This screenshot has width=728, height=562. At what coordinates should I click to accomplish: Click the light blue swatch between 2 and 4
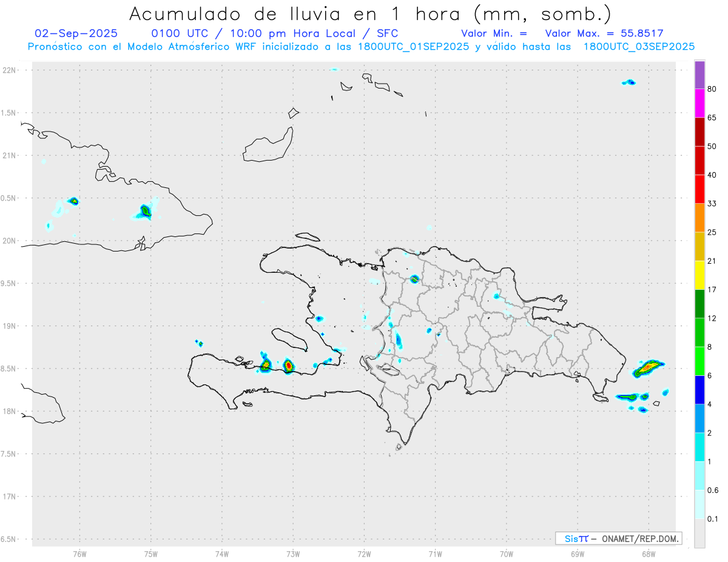tap(699, 418)
